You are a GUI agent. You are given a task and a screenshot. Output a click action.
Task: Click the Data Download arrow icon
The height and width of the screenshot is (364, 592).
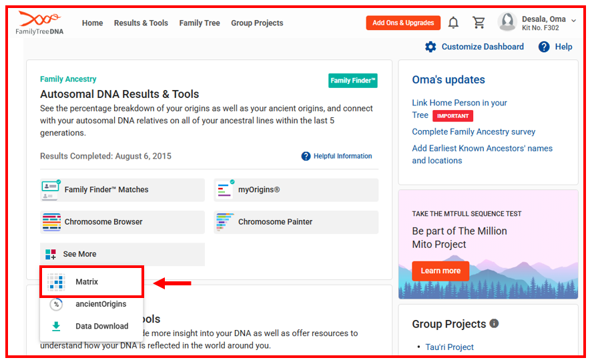pos(56,326)
